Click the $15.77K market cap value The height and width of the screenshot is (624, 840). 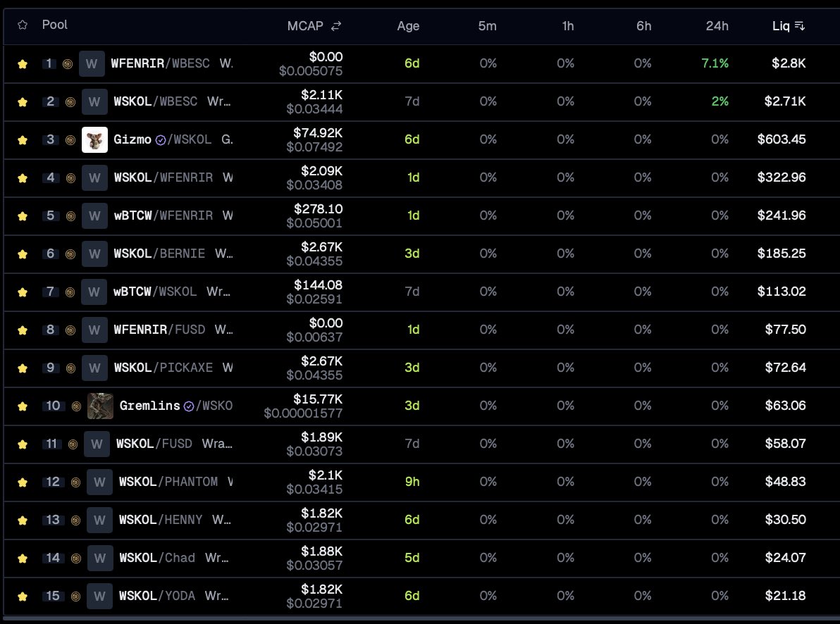[x=318, y=399]
